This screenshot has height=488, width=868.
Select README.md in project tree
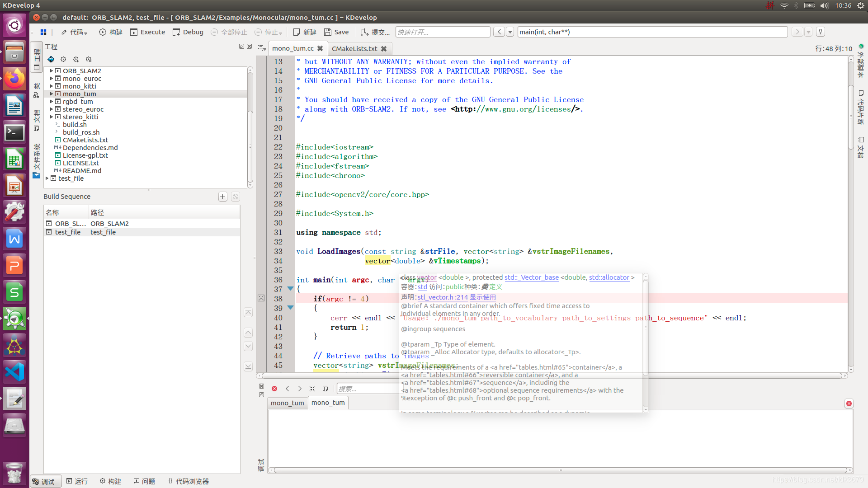[x=82, y=171]
